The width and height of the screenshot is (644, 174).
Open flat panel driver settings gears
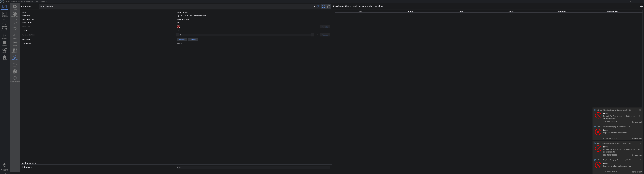[318, 7]
